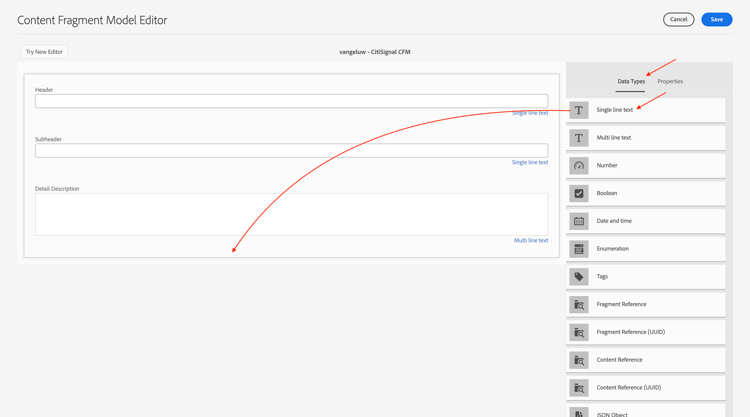Select the Multi line text data type icon
The height and width of the screenshot is (417, 750).
(x=579, y=138)
